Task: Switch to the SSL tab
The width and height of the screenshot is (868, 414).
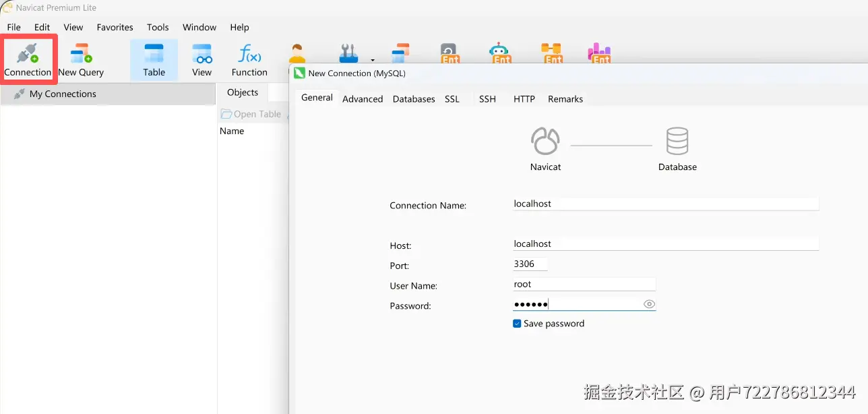Action: coord(452,98)
